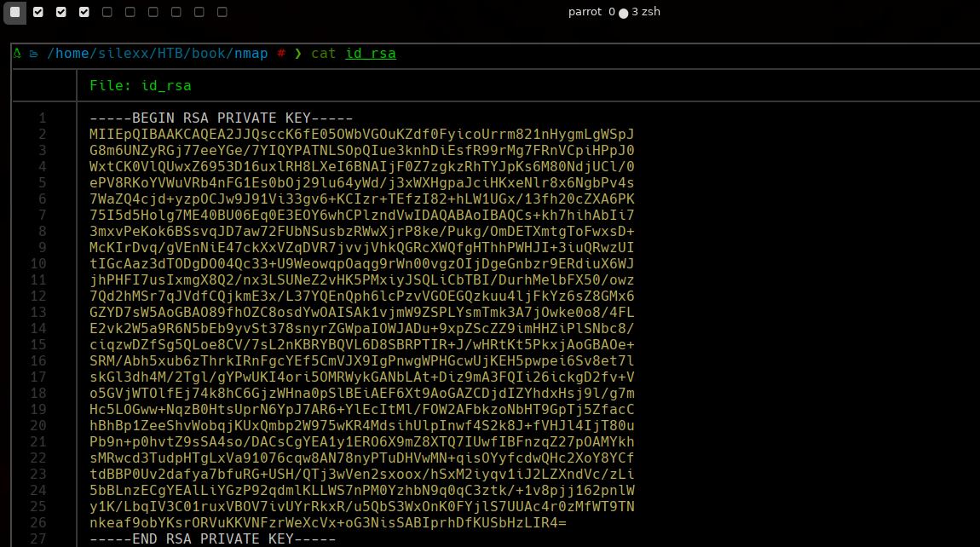The image size is (980, 547).
Task: Select the 'parrot' session name in status bar
Action: click(x=585, y=12)
